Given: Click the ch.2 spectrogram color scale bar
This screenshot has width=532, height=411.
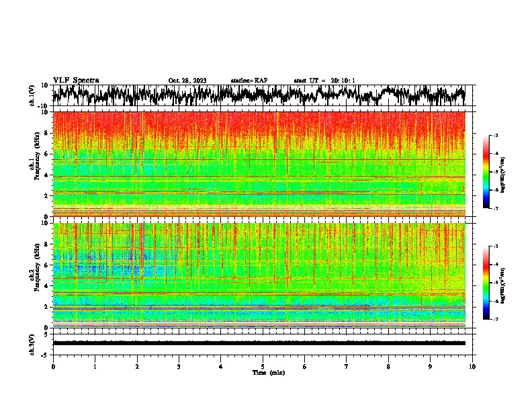Looking at the screenshot, I should click(486, 283).
